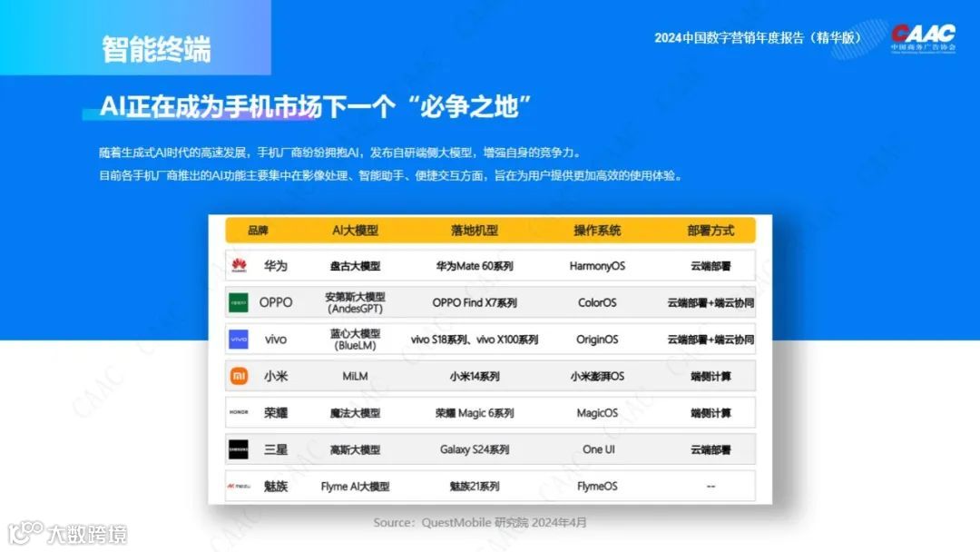Click the 华为Mate 60系列 cell
980x552 pixels.
475,266
